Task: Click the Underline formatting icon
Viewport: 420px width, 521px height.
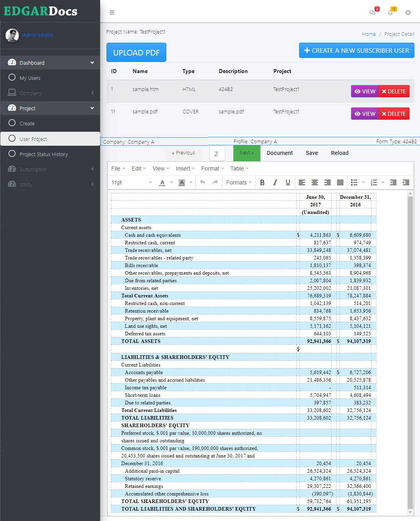Action: pyautogui.click(x=288, y=182)
